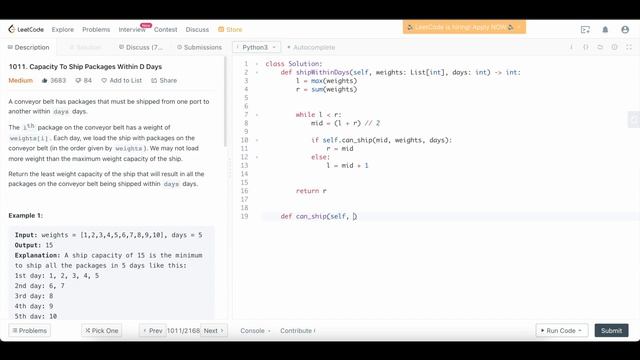Open the notifications bell

605,30
